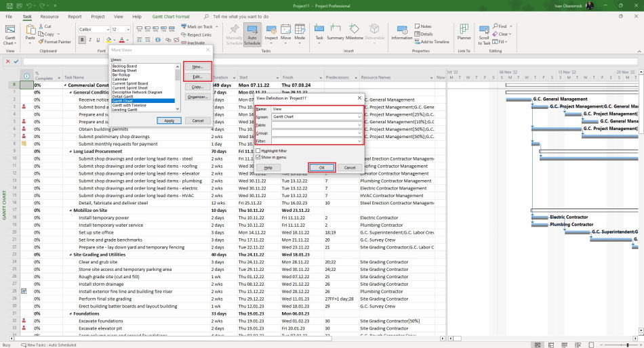Open the Filter dropdown in View Definition
Viewport: 644px width, 348px height.
click(x=359, y=141)
